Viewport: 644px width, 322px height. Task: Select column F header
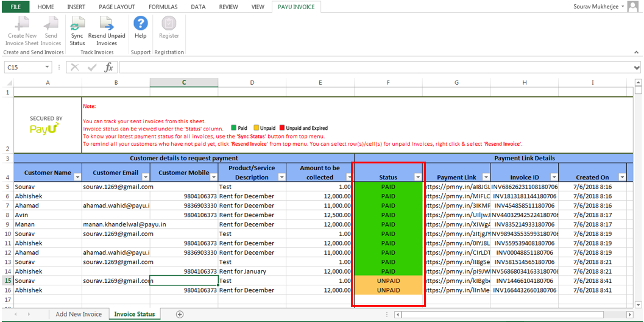click(388, 83)
